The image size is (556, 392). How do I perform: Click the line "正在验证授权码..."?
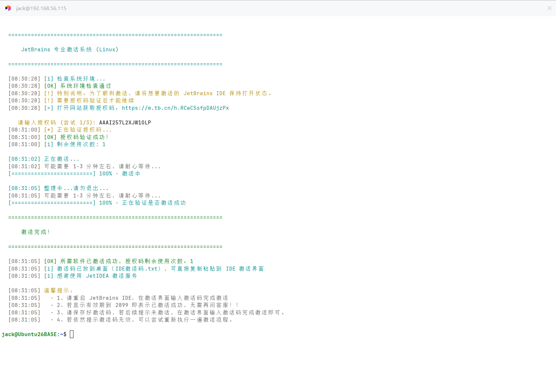point(84,130)
